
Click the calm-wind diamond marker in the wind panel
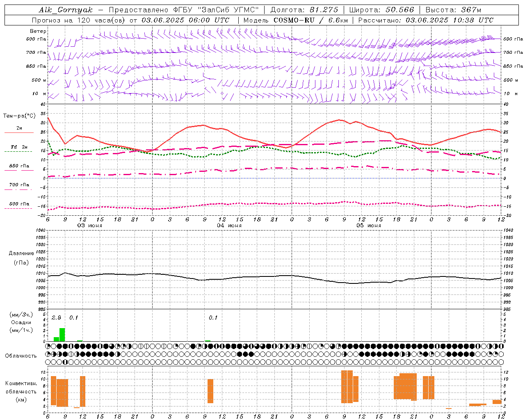[222, 94]
